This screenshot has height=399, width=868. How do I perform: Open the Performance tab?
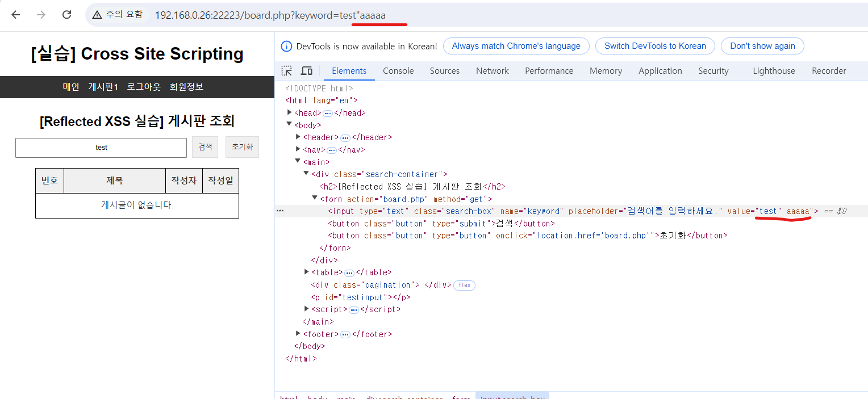coord(549,71)
